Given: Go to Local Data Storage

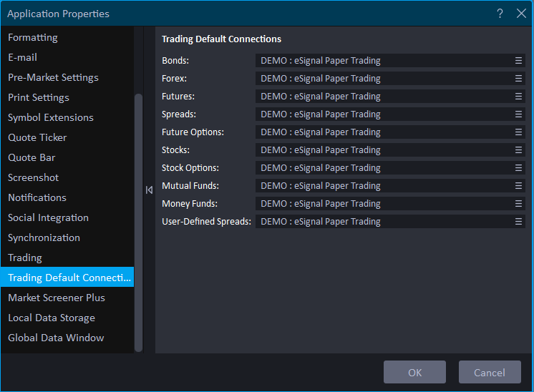Looking at the screenshot, I should point(67,318).
